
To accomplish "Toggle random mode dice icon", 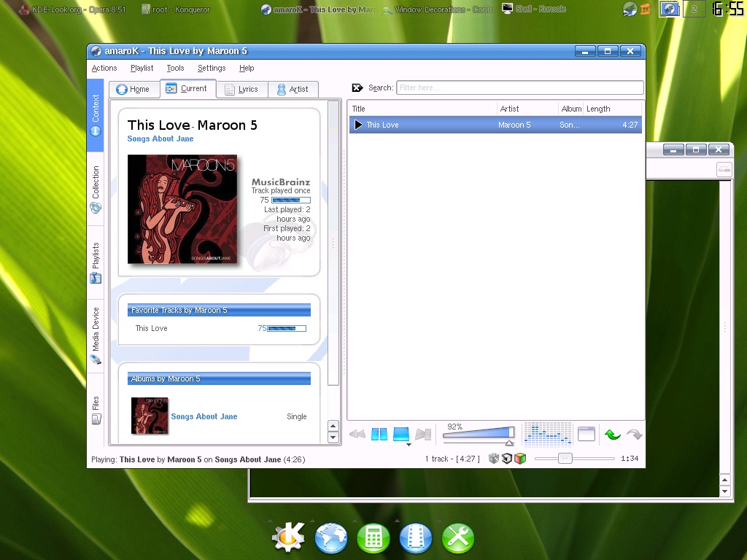I will (x=494, y=459).
